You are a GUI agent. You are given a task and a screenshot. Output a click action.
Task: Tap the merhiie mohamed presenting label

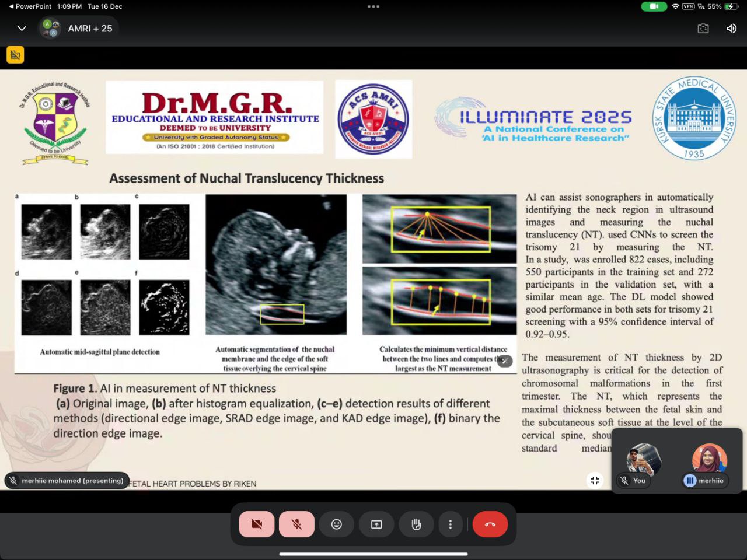click(67, 481)
